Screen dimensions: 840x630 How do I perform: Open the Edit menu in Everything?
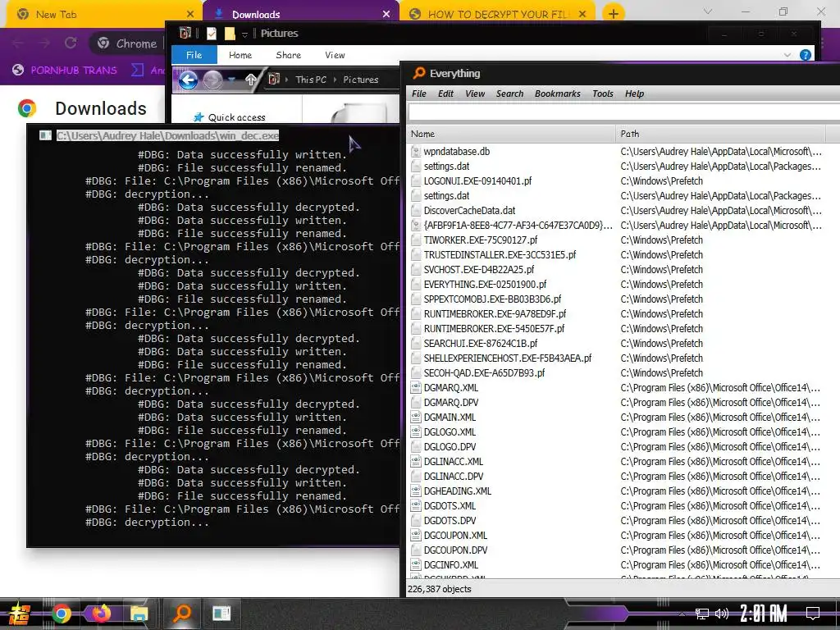coord(445,94)
